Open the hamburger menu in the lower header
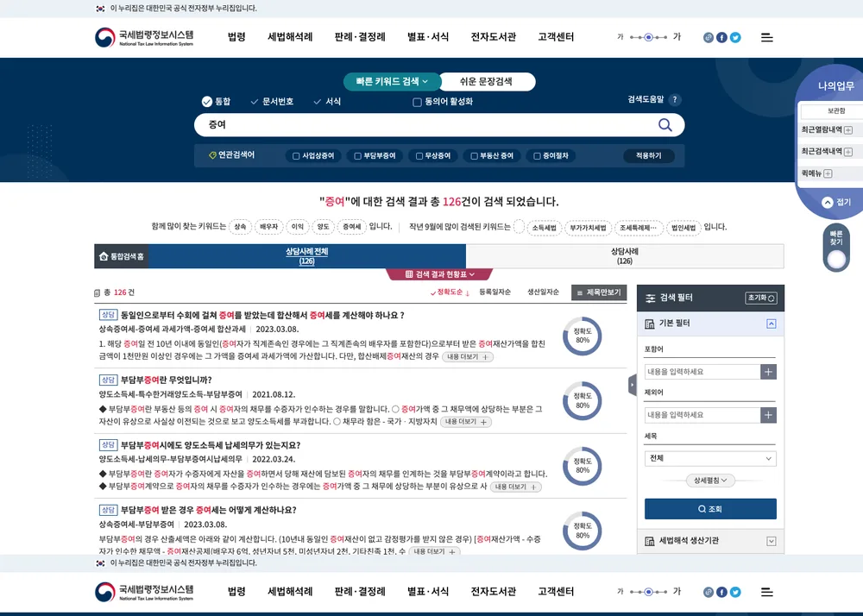Screen dimensions: 863x616 [x=766, y=593]
